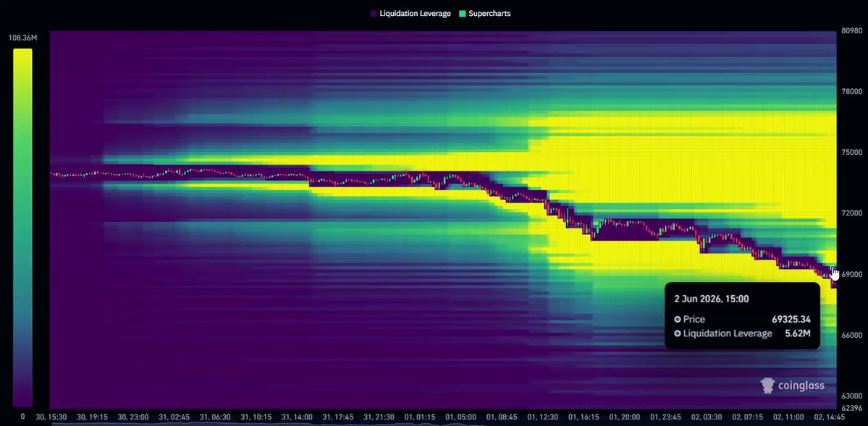Click the 78000 price axis label
868x426 pixels.
pyautogui.click(x=851, y=91)
